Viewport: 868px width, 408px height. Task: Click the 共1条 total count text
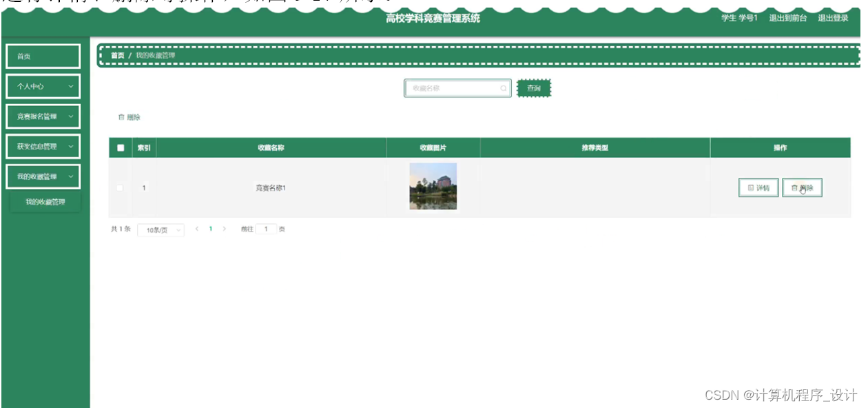click(x=121, y=229)
